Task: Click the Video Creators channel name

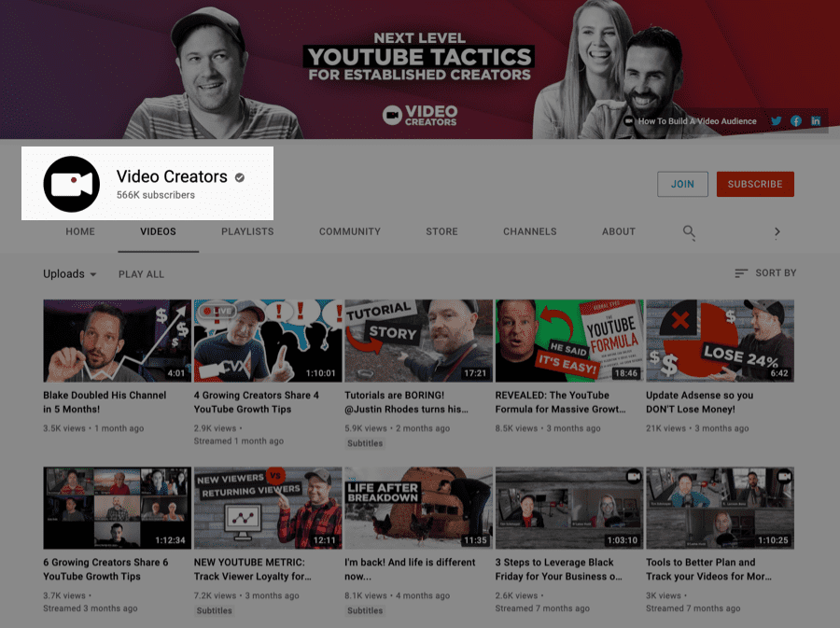Action: (x=172, y=176)
